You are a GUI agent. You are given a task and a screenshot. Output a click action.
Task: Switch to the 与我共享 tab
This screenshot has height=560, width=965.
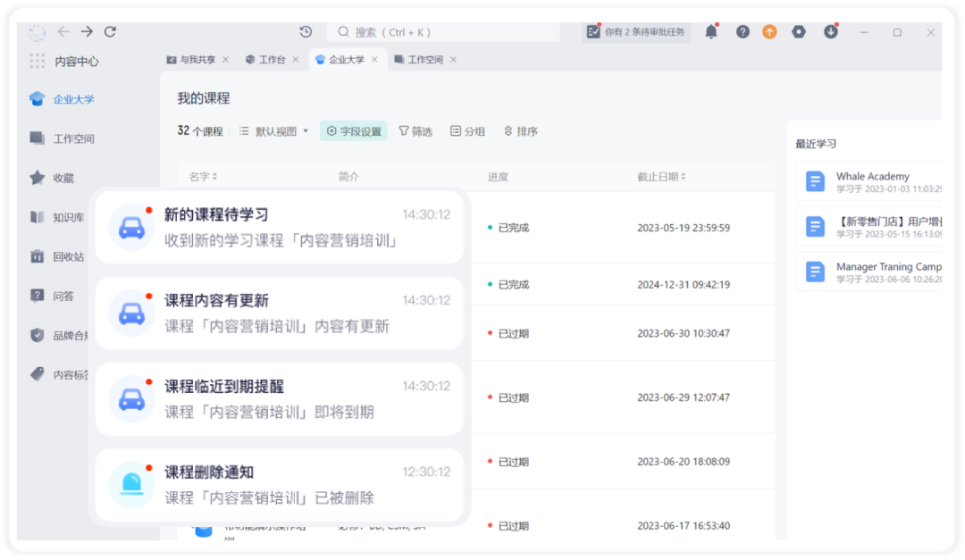(191, 60)
